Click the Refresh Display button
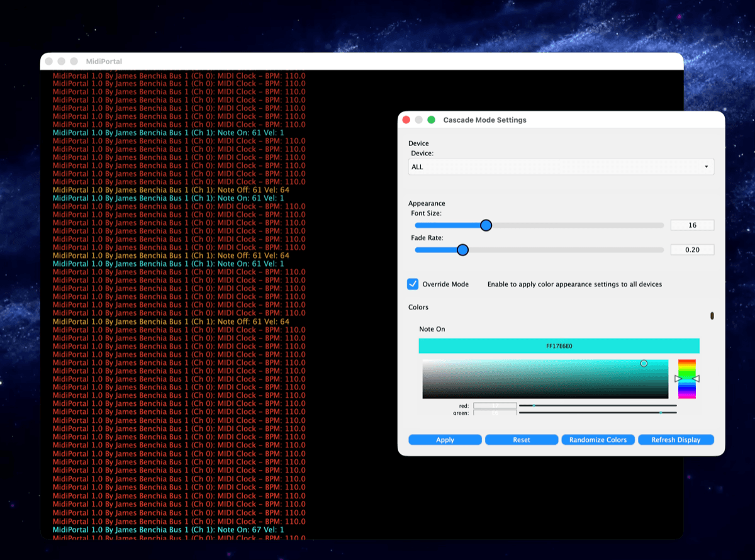 [676, 440]
